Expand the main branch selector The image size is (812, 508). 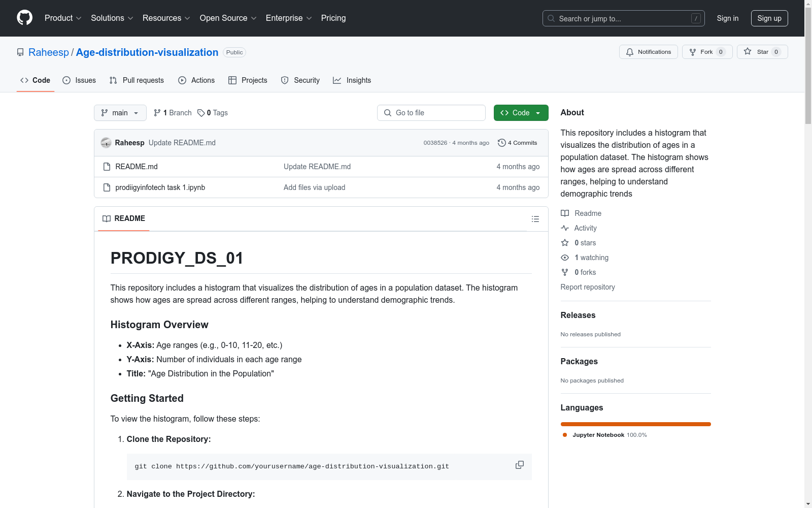point(120,113)
